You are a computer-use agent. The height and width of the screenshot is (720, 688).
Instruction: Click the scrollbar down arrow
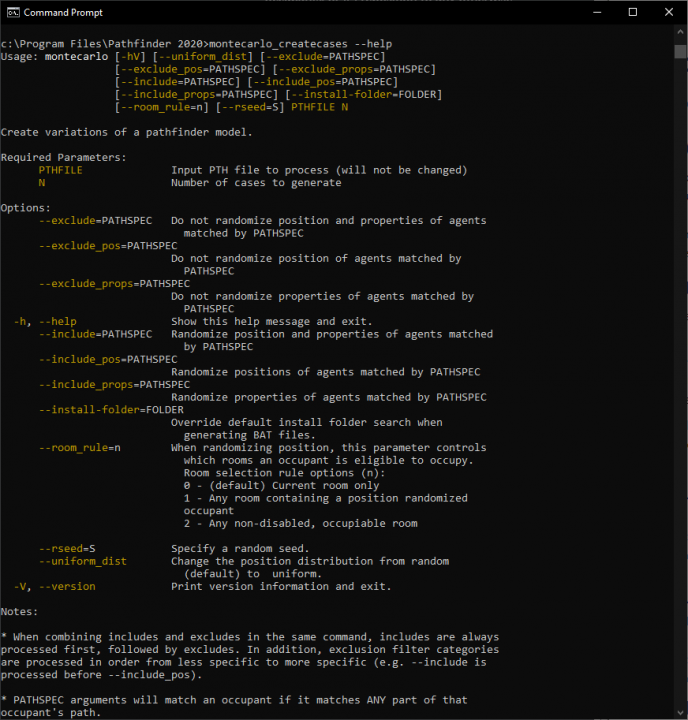click(x=681, y=713)
